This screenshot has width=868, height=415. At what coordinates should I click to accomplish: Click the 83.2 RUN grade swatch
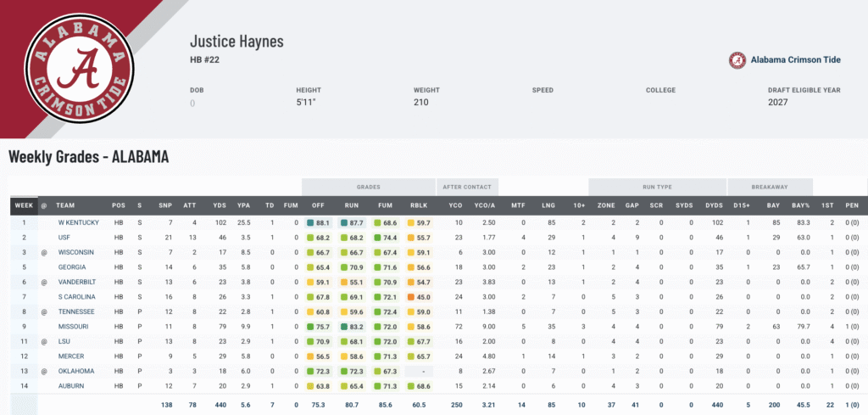tap(344, 327)
